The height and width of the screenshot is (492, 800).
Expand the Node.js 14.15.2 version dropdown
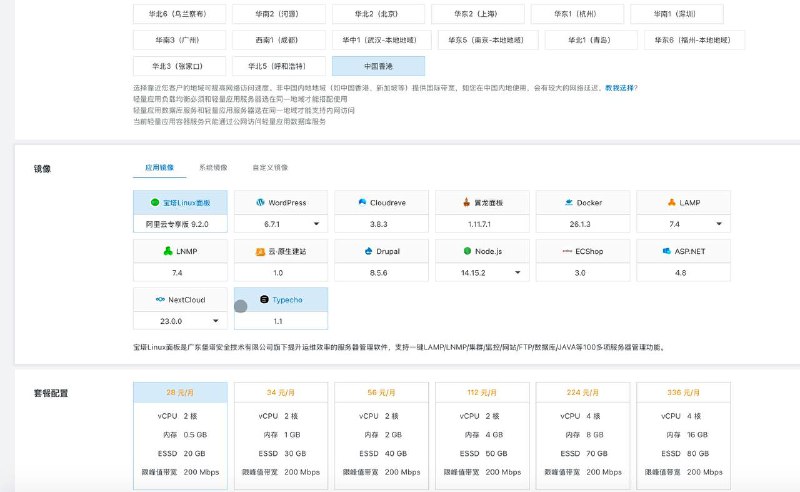click(517, 273)
